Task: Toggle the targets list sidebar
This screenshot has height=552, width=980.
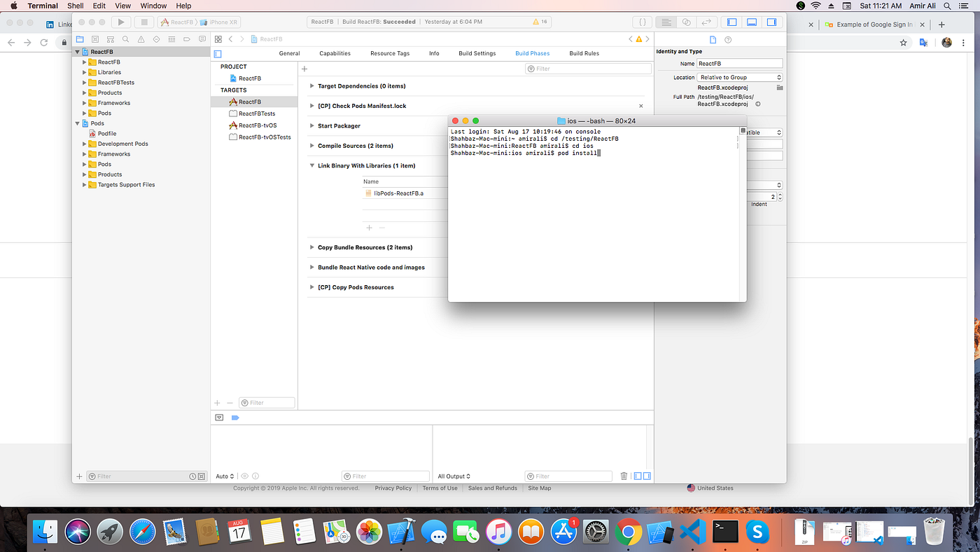Action: pyautogui.click(x=218, y=54)
